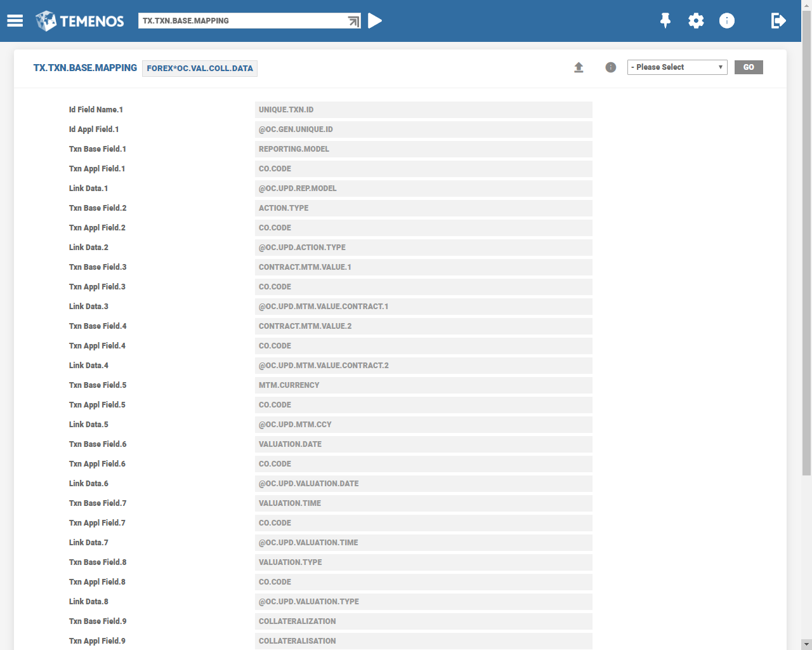Select the VALUATION.DATE field value

point(424,444)
